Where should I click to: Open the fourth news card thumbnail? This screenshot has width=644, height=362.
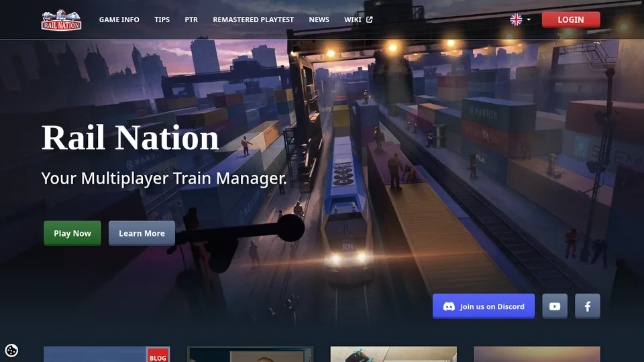coord(537,354)
